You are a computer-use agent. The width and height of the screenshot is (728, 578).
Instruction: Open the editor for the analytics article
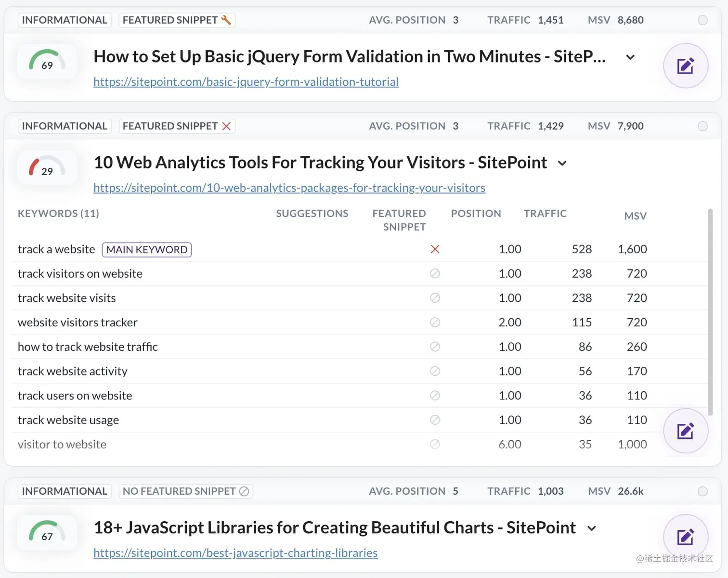(686, 431)
